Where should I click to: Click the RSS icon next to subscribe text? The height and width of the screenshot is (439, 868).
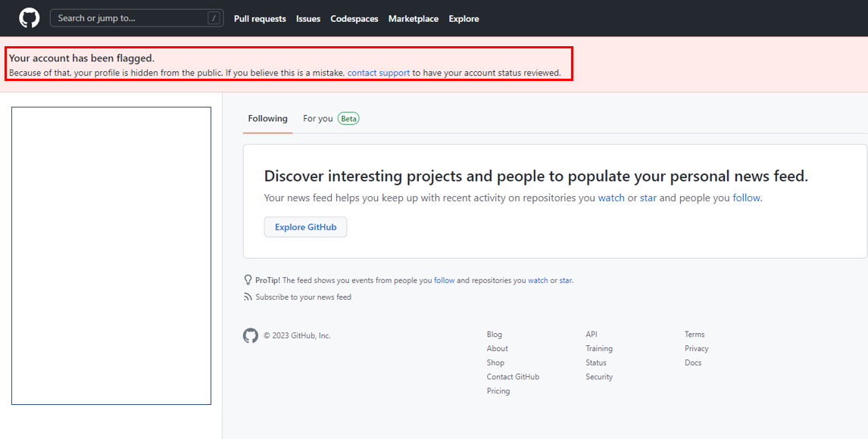pyautogui.click(x=248, y=297)
